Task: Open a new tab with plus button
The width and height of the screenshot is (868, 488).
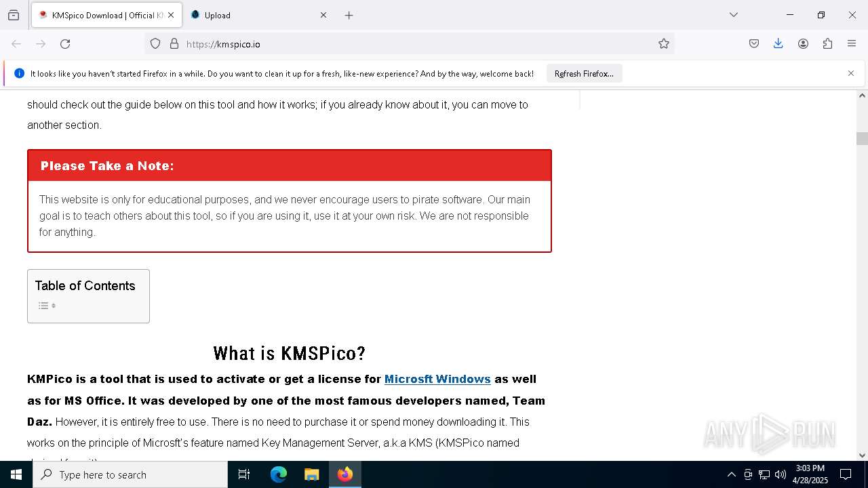Action: [x=349, y=15]
